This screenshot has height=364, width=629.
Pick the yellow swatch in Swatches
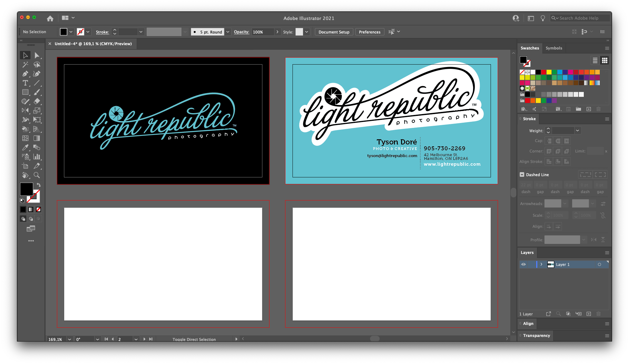549,72
